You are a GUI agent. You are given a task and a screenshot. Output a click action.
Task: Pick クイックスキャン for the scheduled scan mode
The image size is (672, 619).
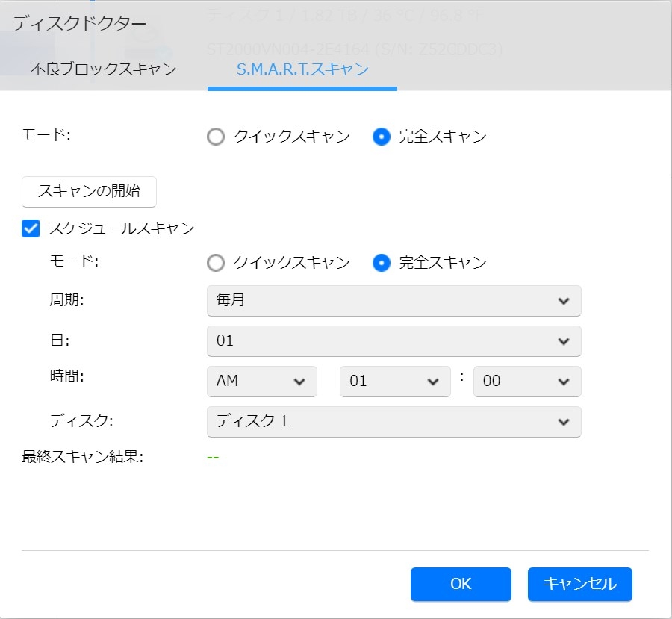216,263
